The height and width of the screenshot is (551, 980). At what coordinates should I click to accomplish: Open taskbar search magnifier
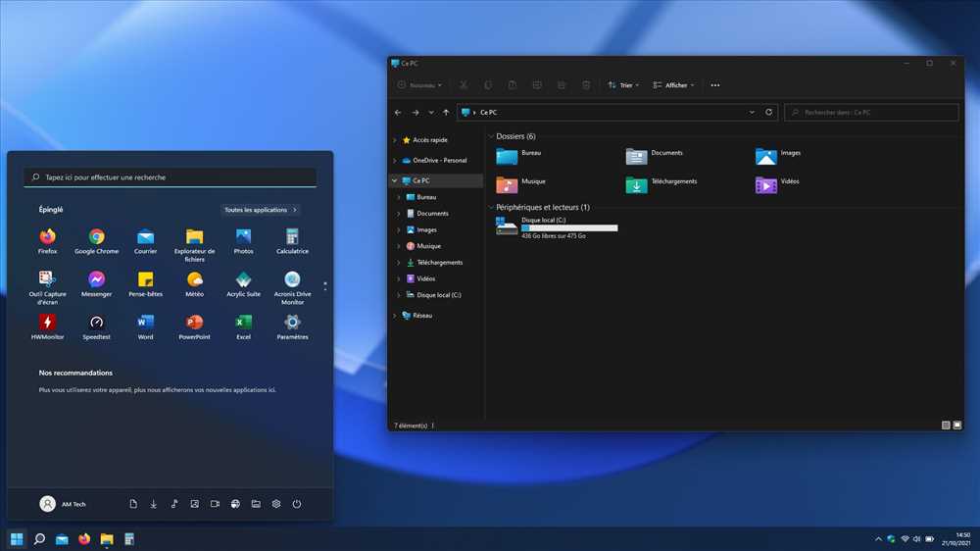tap(39, 538)
